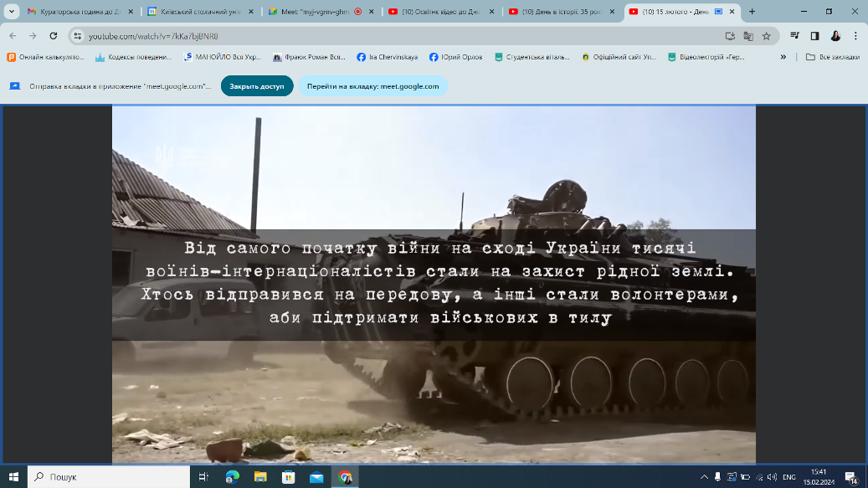Reload the YouTube page
The width and height of the screenshot is (868, 488).
coord(53,36)
